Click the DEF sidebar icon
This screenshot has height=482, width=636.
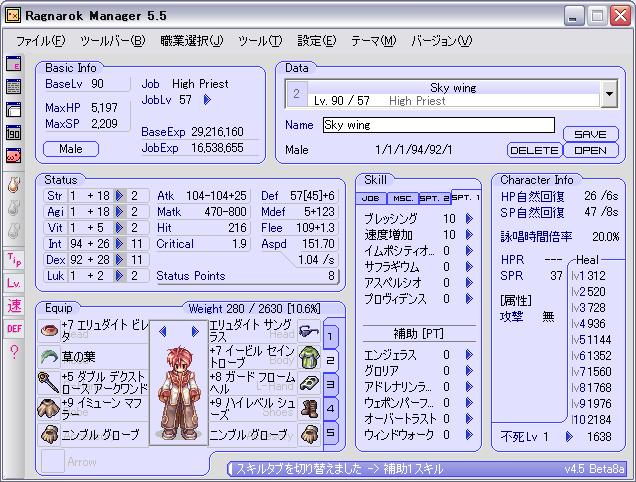[14, 329]
